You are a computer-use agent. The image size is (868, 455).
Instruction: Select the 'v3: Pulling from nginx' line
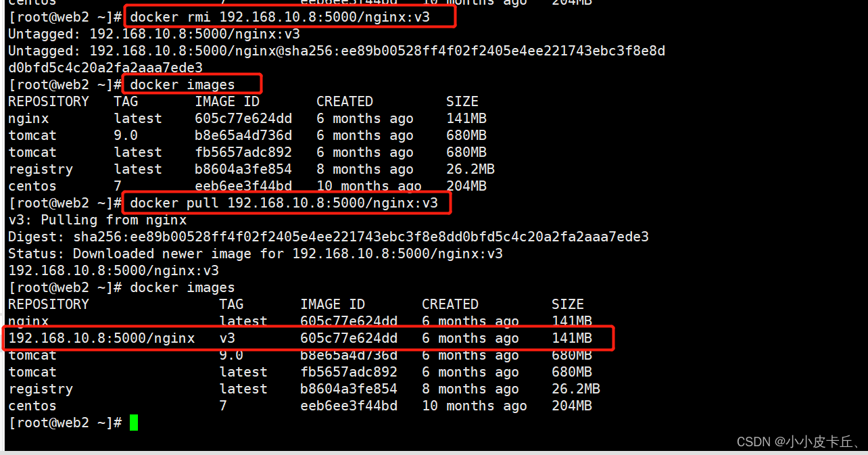97,220
